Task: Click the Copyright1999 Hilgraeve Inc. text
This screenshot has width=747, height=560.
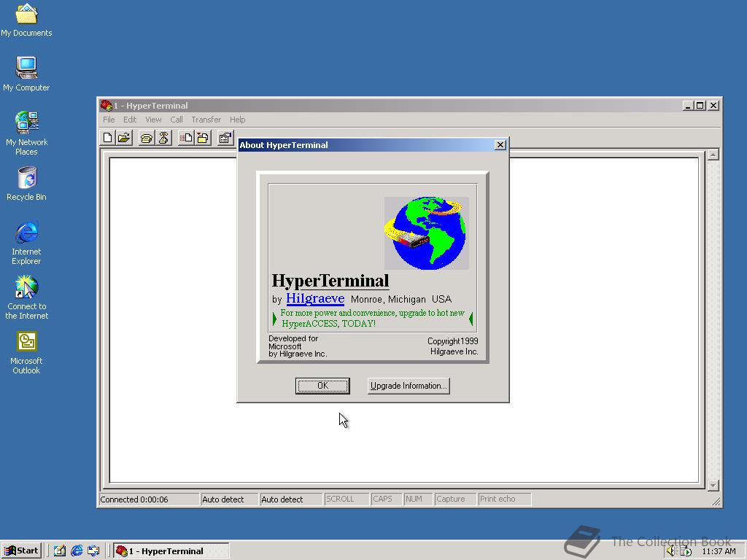Action: pos(452,346)
